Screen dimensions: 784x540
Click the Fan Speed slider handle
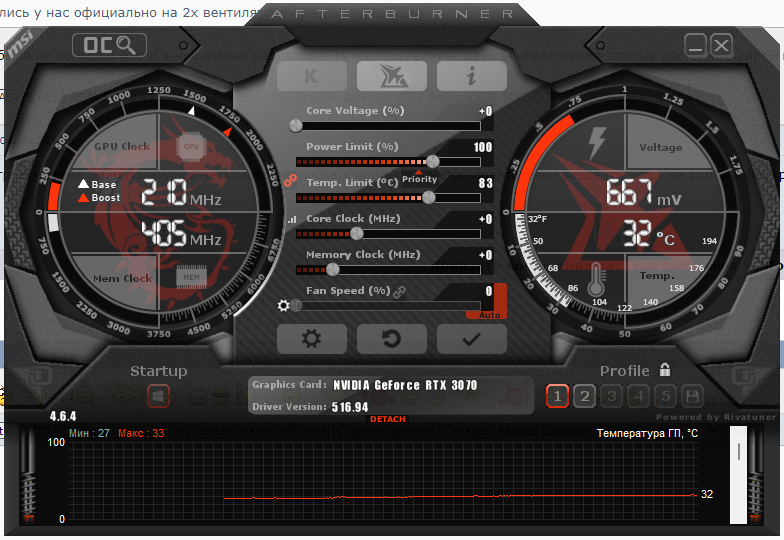[x=296, y=306]
